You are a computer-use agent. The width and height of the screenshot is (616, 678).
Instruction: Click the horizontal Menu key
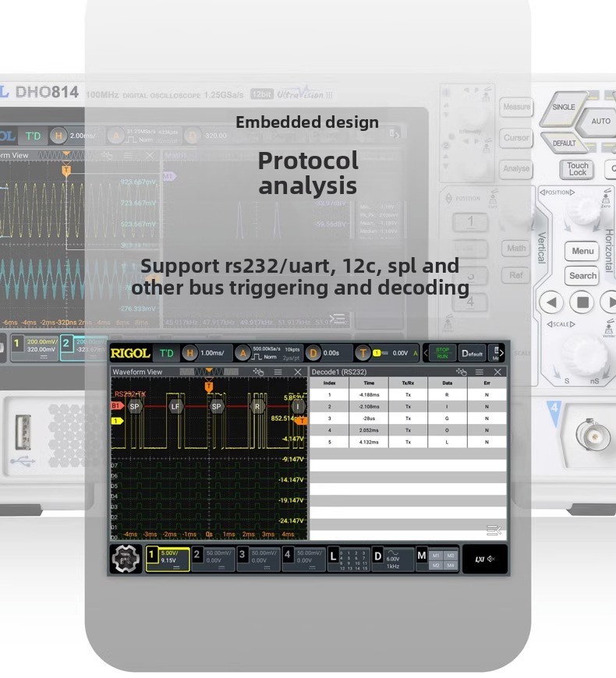[582, 251]
